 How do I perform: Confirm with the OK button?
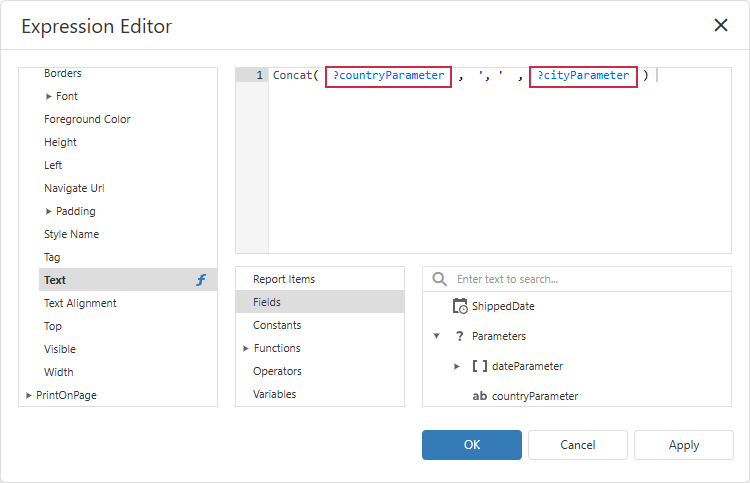point(472,445)
